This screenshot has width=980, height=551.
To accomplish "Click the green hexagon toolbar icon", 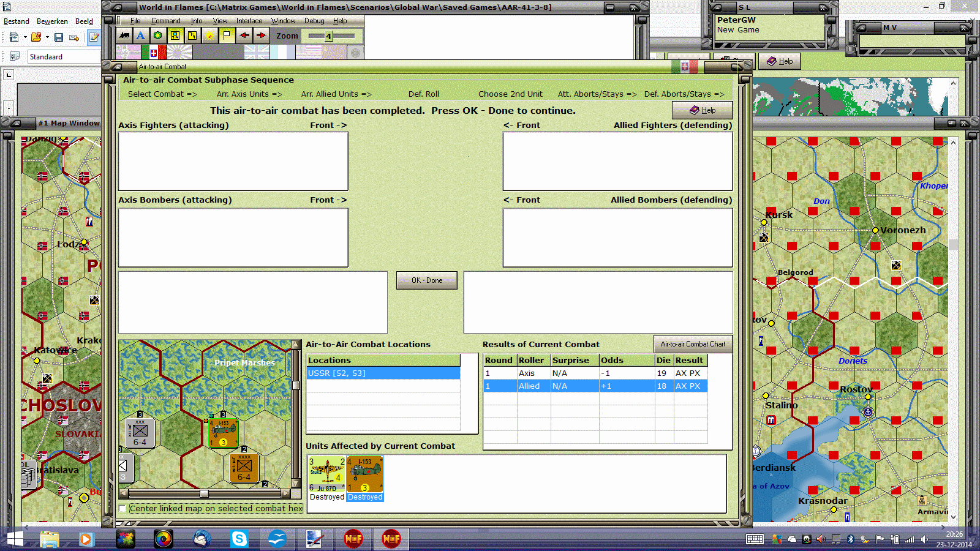I will (158, 36).
